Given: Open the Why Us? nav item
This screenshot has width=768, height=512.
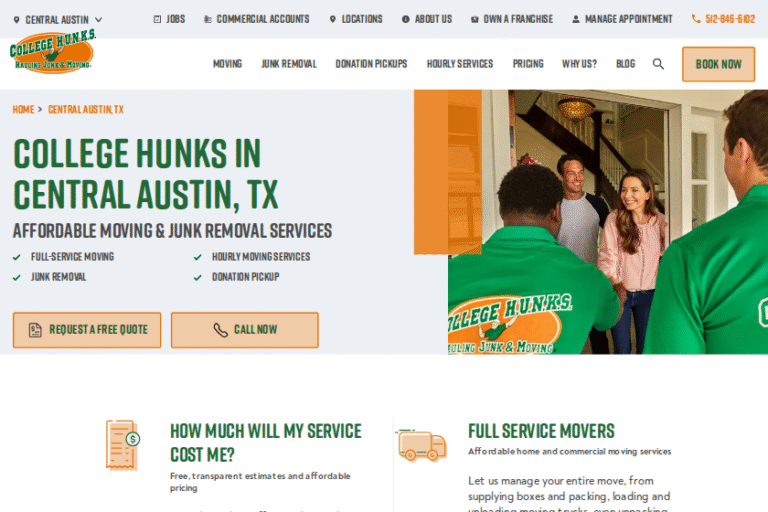Looking at the screenshot, I should click(x=579, y=64).
